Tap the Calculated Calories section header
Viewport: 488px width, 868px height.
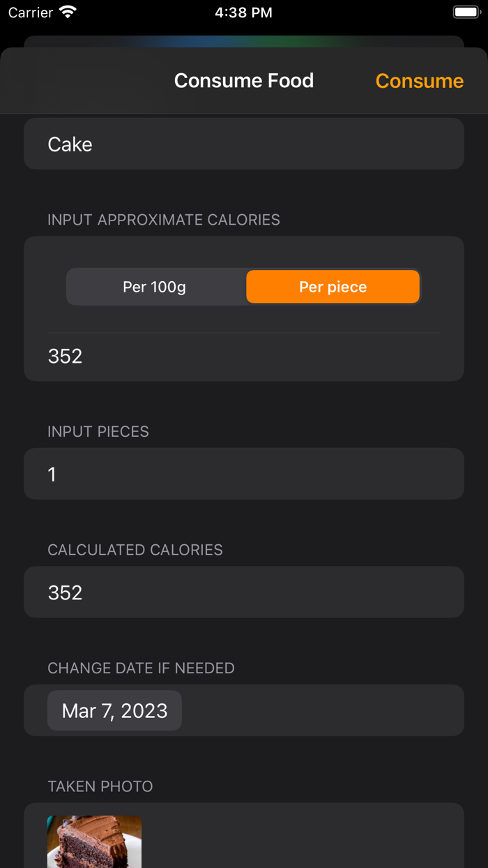[x=135, y=550]
